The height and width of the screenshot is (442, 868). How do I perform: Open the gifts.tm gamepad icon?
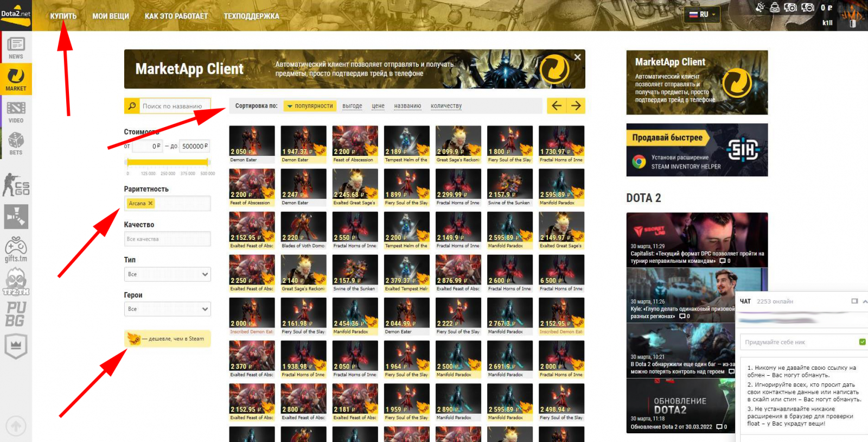tap(16, 249)
